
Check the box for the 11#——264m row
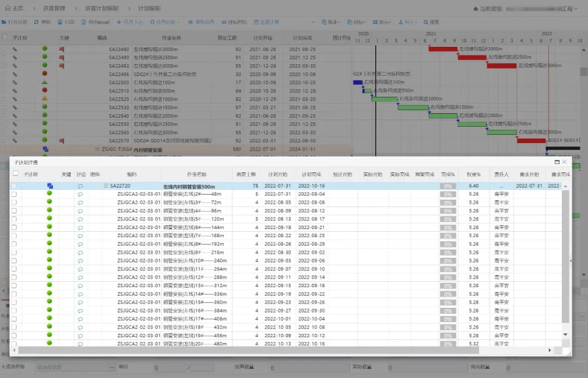tap(14, 269)
